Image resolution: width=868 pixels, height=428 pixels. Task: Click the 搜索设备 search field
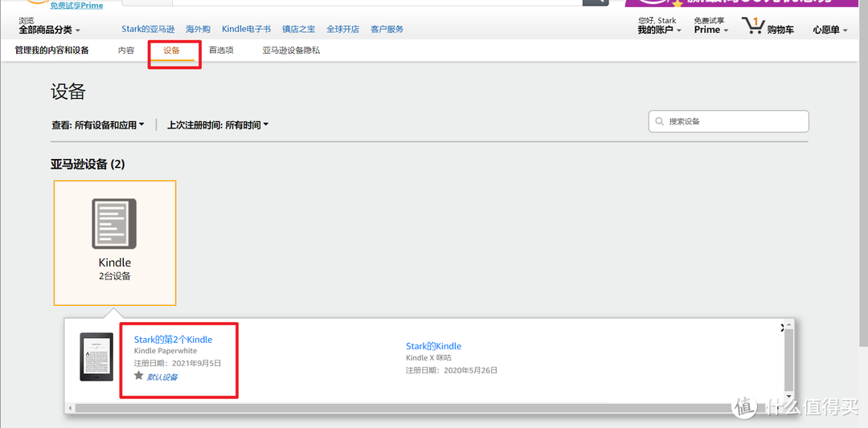click(728, 121)
